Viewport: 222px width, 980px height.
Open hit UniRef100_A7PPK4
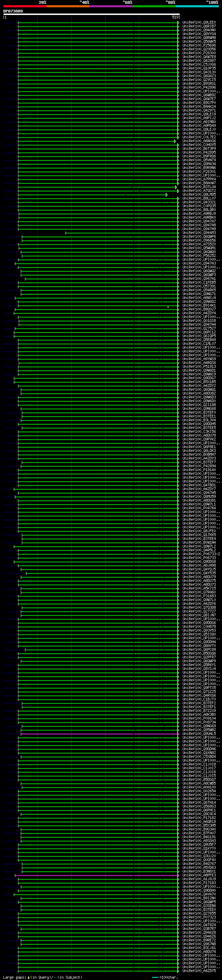point(199,179)
